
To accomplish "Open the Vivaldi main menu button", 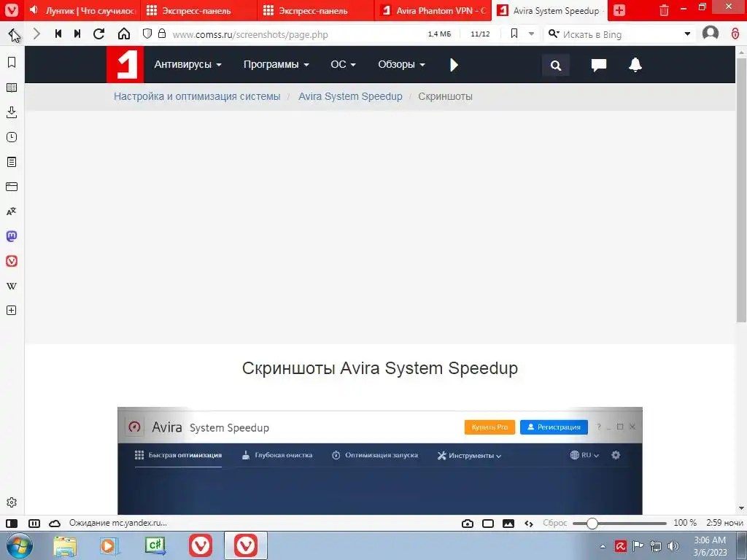I will (12, 10).
